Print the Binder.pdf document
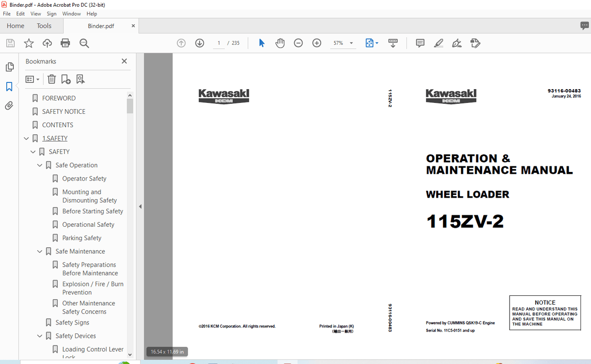The width and height of the screenshot is (591, 364). [x=65, y=43]
